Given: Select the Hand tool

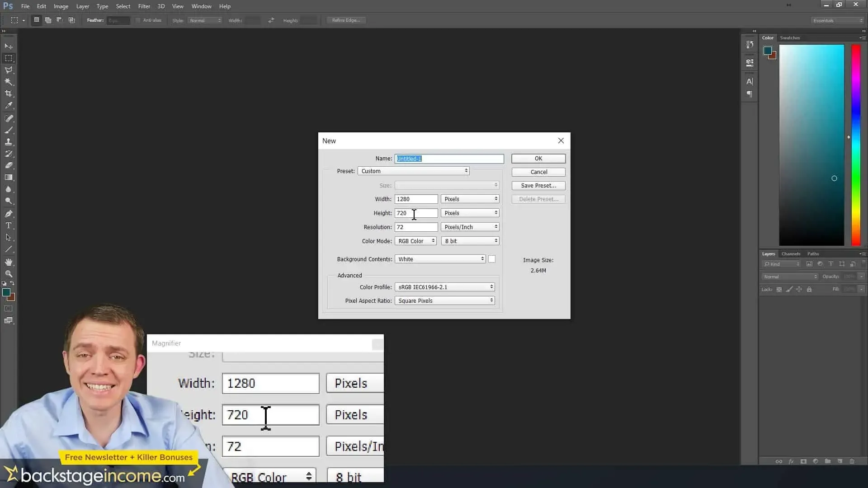Looking at the screenshot, I should 9,261.
